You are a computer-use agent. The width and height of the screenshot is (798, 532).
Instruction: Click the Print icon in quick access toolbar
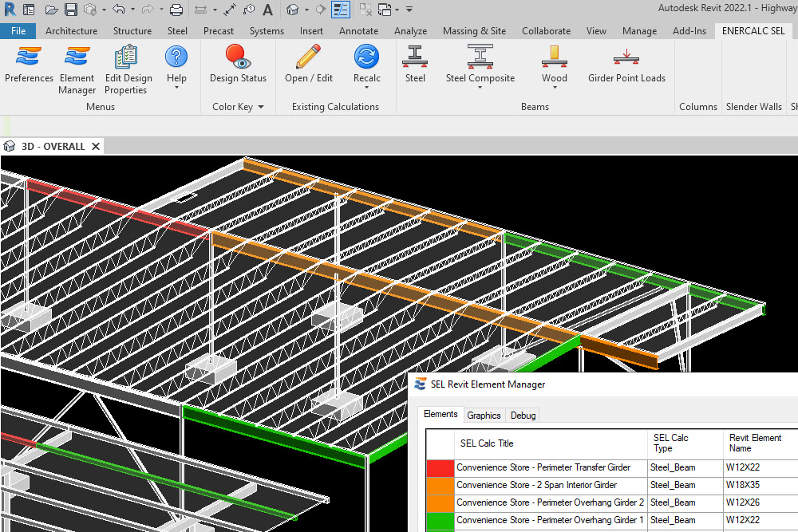(176, 10)
